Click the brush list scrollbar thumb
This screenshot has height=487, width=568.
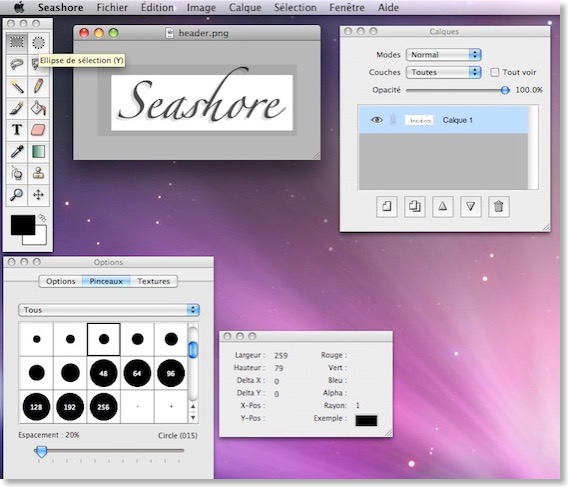(x=193, y=349)
